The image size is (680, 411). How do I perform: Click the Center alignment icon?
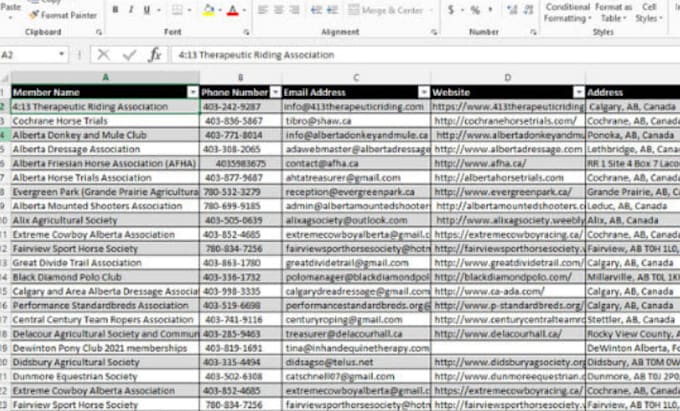click(279, 10)
